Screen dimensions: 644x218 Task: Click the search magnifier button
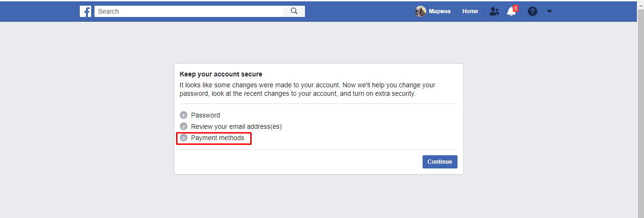point(294,11)
